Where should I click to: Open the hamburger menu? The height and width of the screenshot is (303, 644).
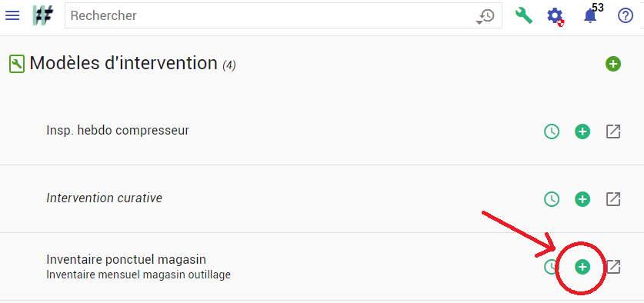click(x=12, y=15)
